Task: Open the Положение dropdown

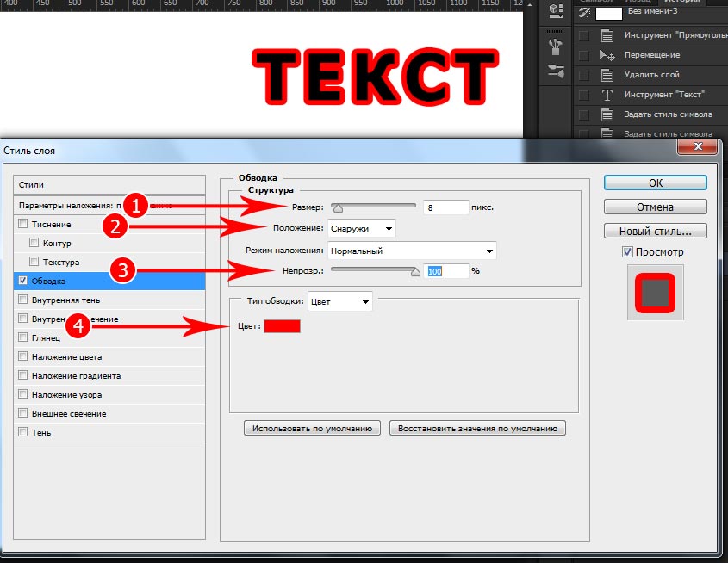Action: tap(362, 228)
